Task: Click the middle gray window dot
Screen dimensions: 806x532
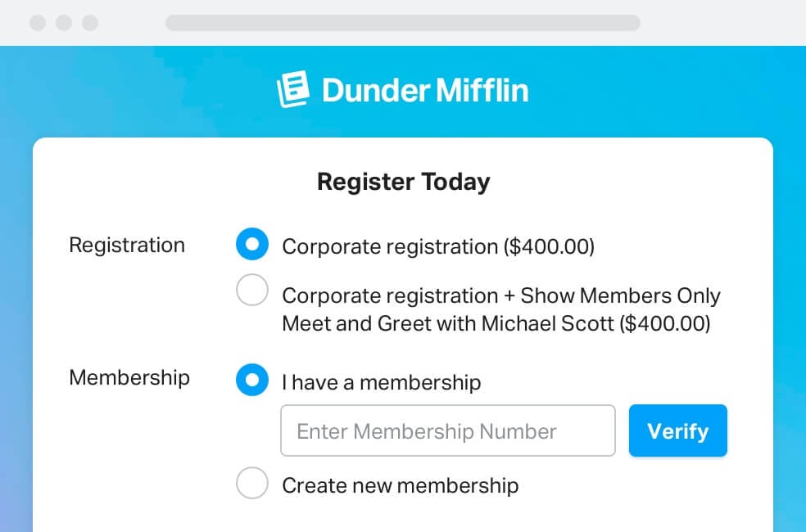Action: pos(64,23)
